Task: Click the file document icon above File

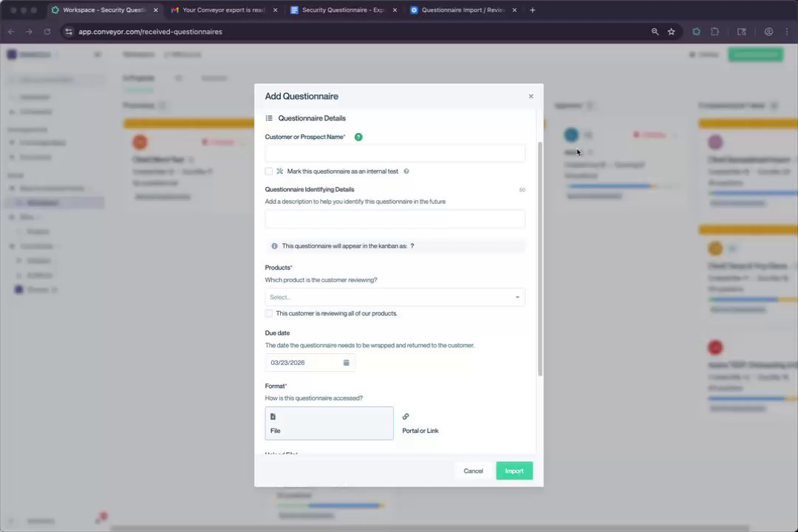Action: click(273, 417)
